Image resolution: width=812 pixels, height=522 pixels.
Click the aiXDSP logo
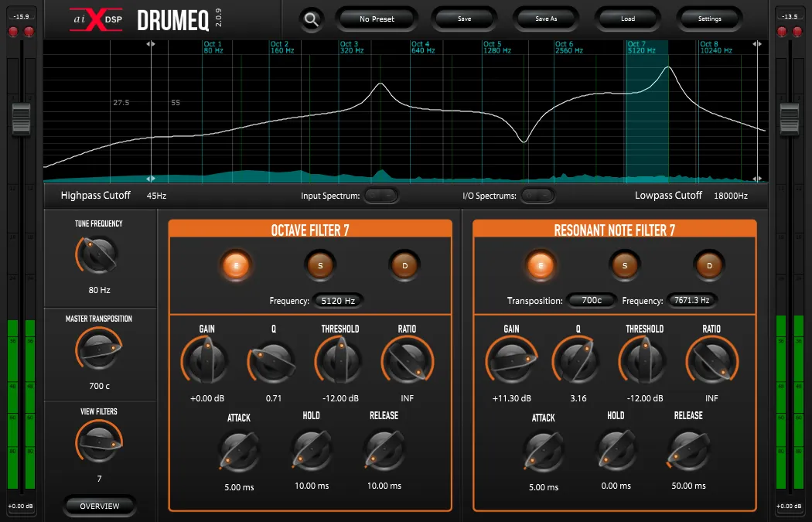(97, 19)
